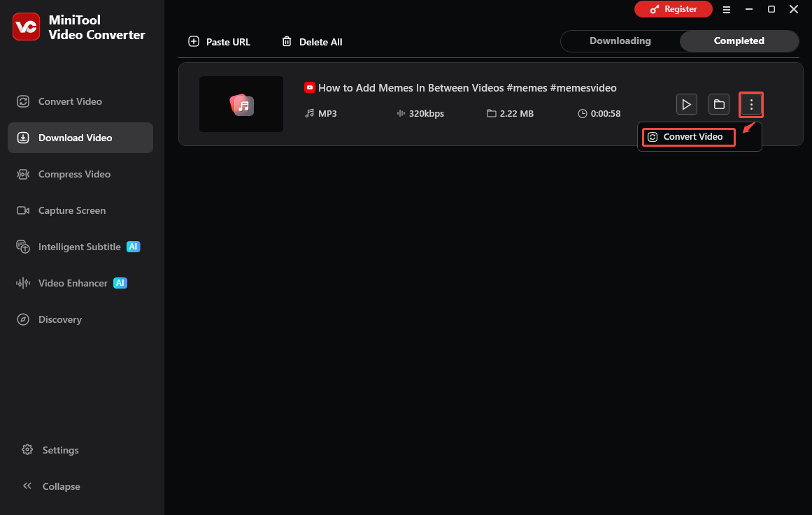
Task: Switch to the Completed tab
Action: (x=739, y=41)
